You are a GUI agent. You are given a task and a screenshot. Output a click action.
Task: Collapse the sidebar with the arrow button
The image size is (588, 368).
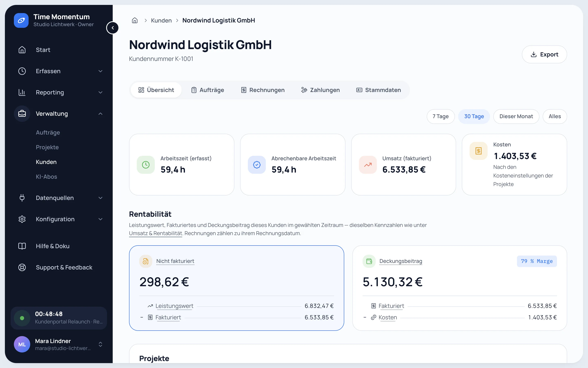click(112, 28)
